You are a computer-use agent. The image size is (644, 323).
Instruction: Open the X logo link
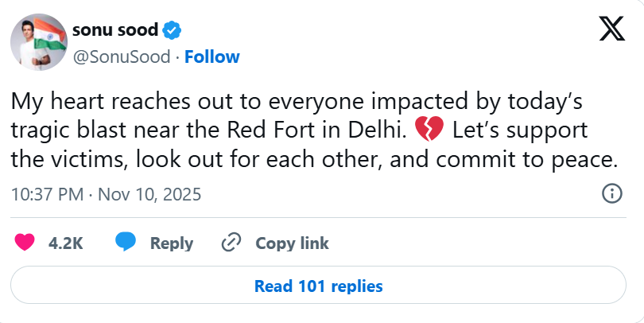pos(611,31)
